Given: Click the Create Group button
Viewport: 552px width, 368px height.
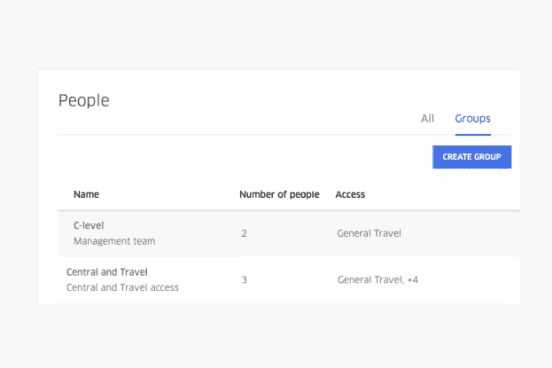Looking at the screenshot, I should pyautogui.click(x=472, y=157).
